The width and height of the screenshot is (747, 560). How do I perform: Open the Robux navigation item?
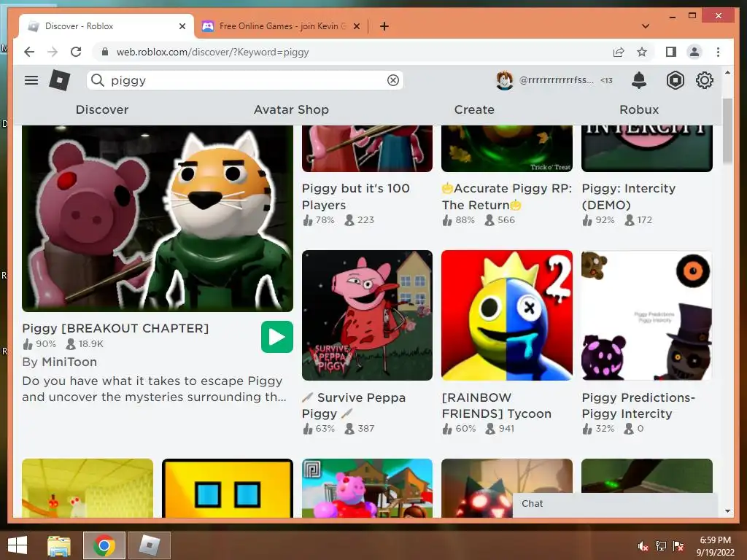(x=639, y=109)
